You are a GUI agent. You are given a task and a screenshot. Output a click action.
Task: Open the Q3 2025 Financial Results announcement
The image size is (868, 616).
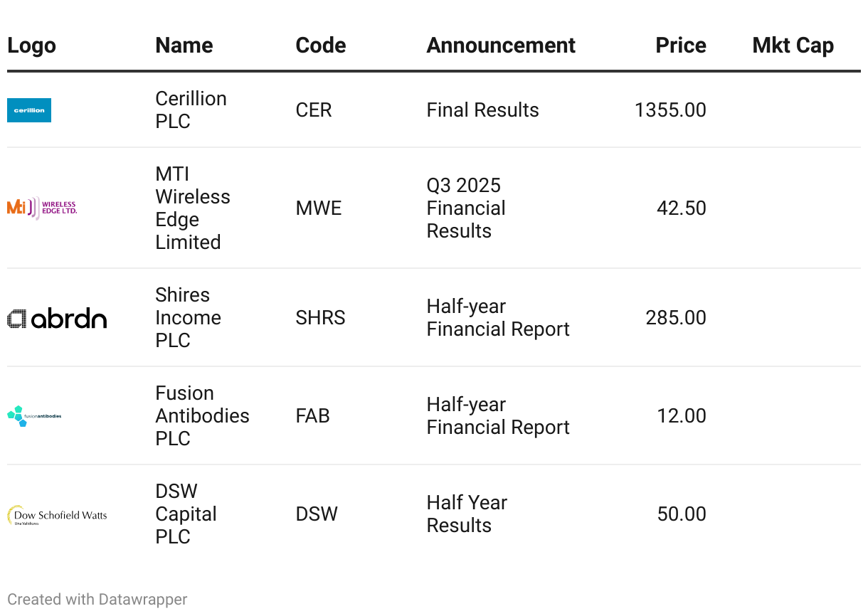click(x=466, y=208)
